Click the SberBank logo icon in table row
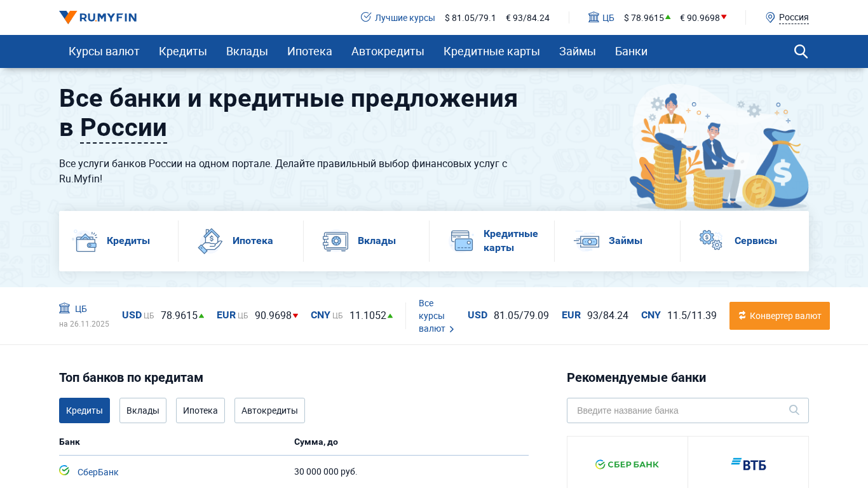The height and width of the screenshot is (488, 868). point(64,470)
